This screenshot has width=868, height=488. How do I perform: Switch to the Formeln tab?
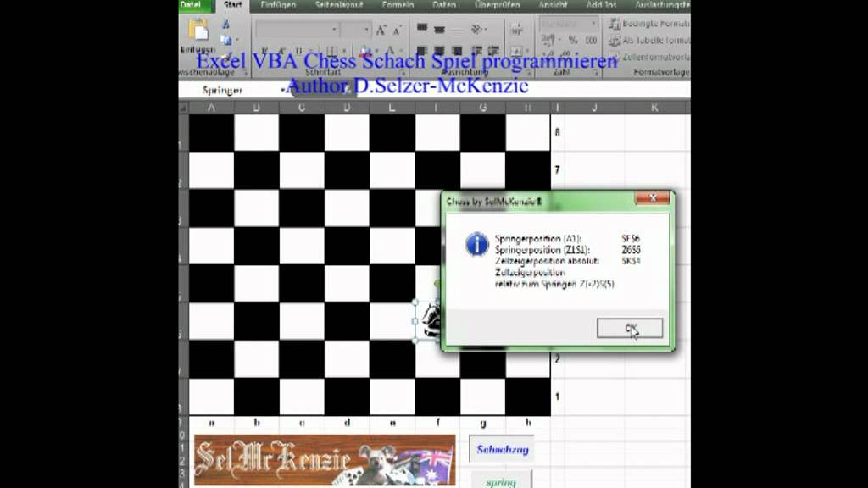[398, 5]
